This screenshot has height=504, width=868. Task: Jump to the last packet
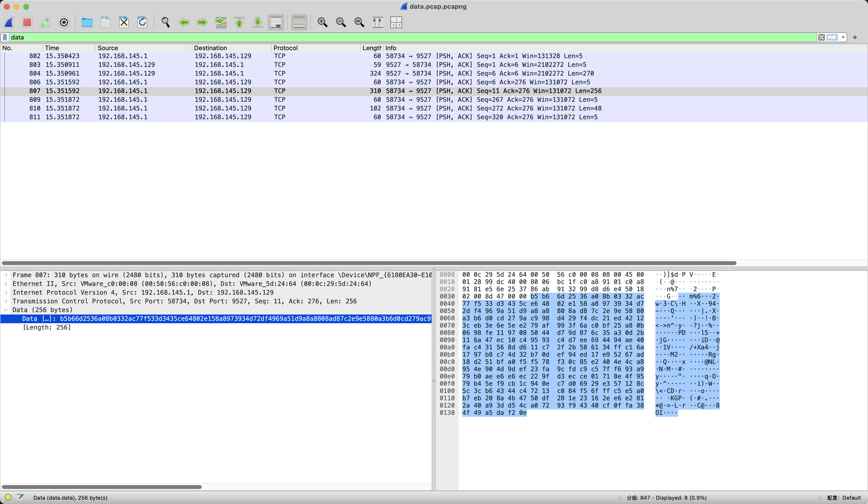point(257,22)
